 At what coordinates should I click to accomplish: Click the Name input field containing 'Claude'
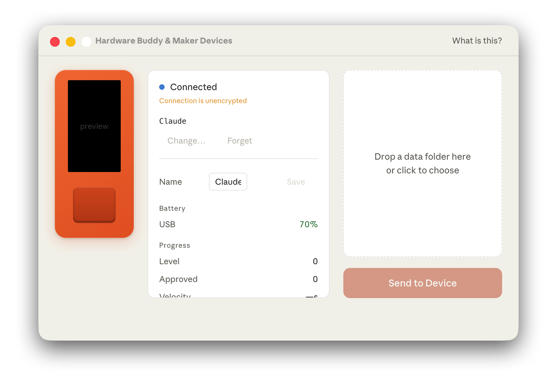[x=228, y=182]
